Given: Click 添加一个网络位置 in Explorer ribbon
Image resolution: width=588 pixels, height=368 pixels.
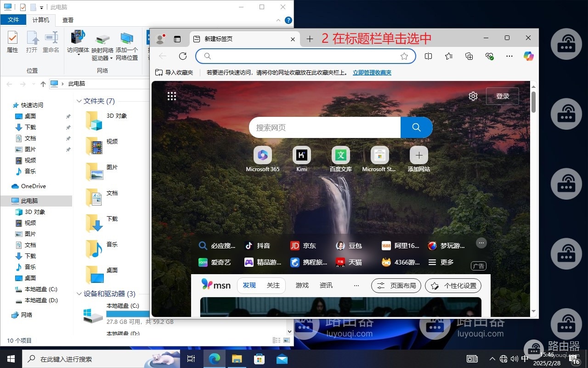Looking at the screenshot, I should pos(127,46).
